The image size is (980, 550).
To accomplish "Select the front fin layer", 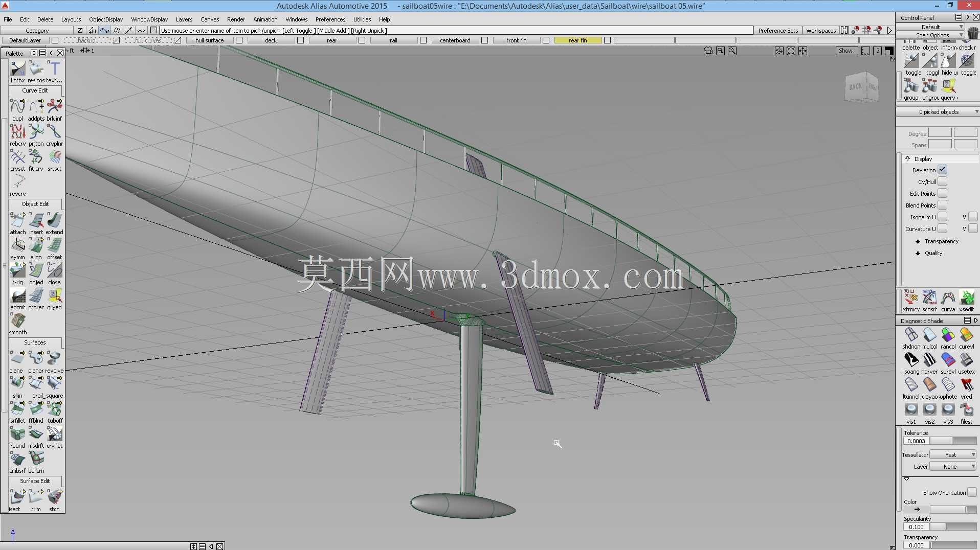I will click(x=517, y=40).
